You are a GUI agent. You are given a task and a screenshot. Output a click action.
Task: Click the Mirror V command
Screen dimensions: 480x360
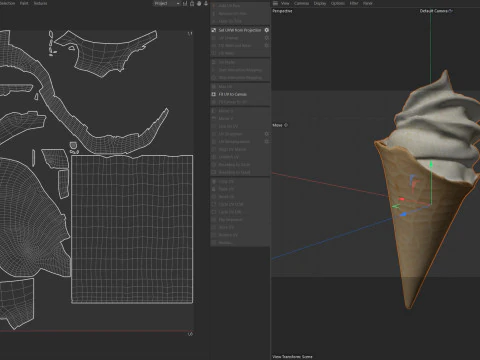tap(222, 118)
